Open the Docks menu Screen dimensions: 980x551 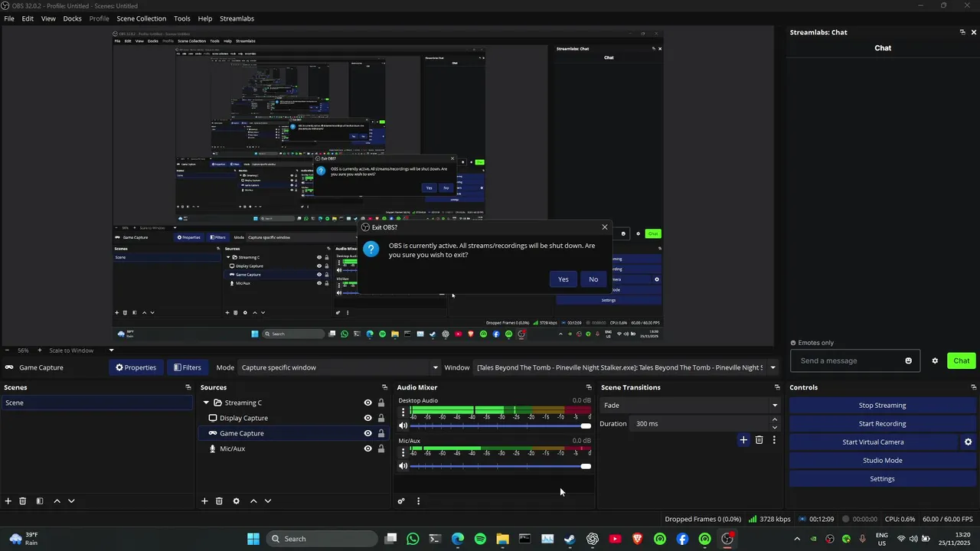72,18
